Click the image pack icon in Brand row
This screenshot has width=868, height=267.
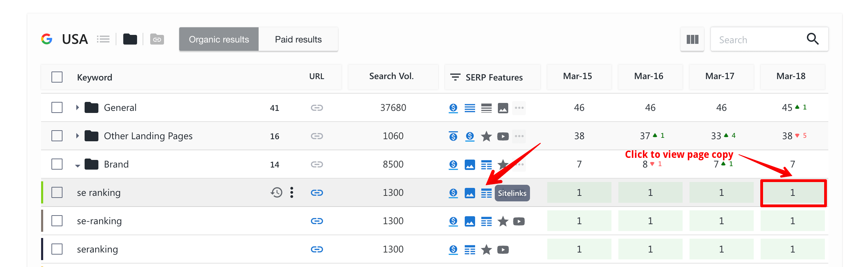[x=470, y=165]
